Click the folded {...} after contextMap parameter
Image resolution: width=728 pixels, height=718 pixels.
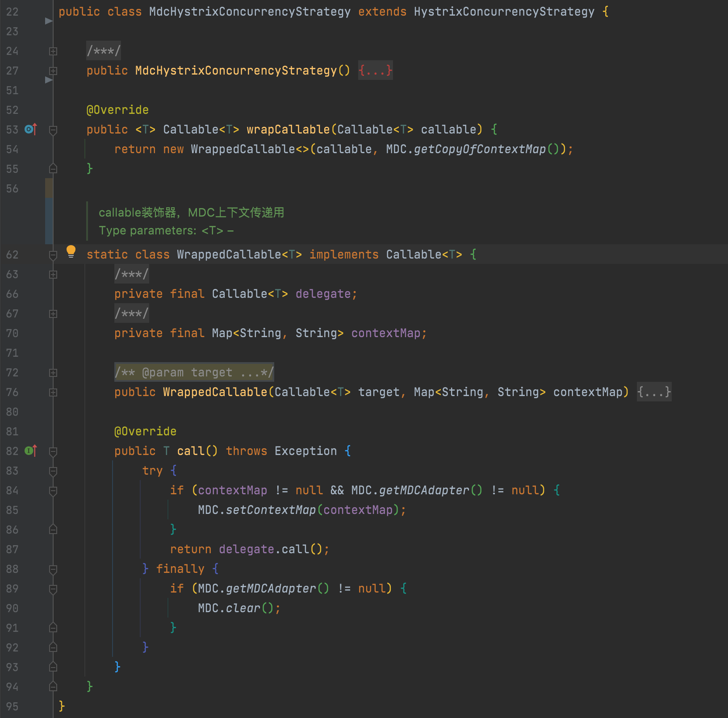[654, 392]
